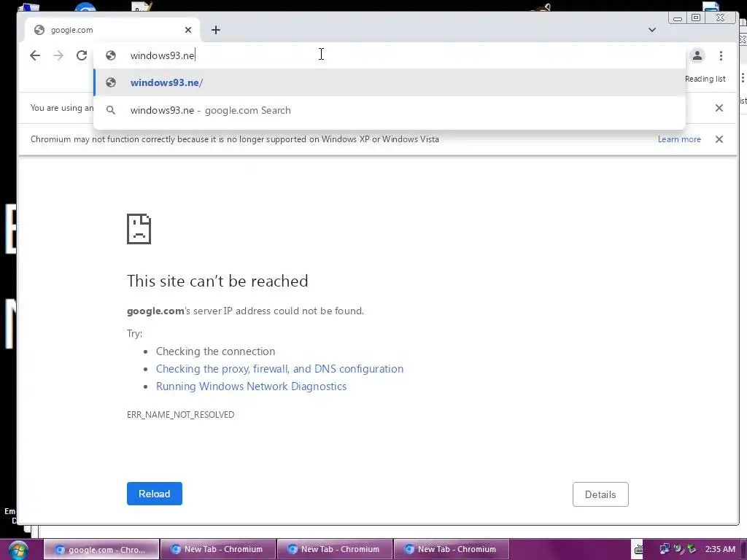This screenshot has width=747, height=560.
Task: Close the Chromium window
Action: point(720,17)
